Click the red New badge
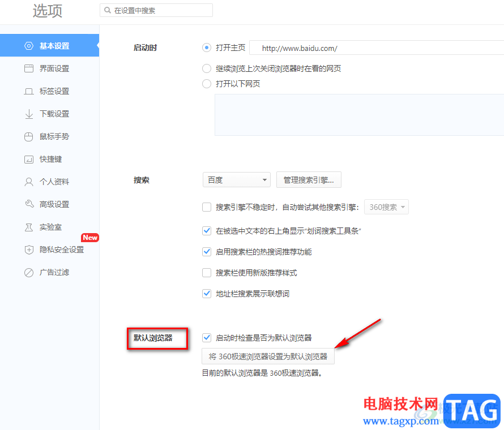Viewport: 504px width, 430px height. click(x=89, y=238)
